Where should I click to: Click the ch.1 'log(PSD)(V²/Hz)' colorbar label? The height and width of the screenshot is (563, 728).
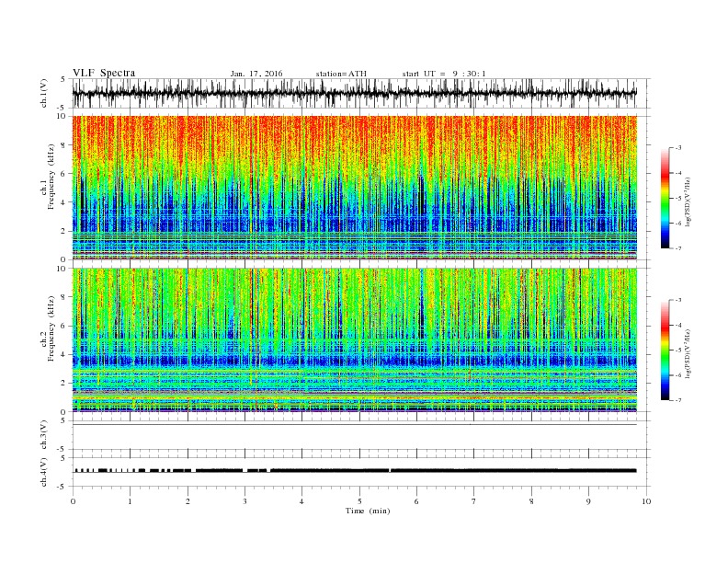(x=688, y=202)
